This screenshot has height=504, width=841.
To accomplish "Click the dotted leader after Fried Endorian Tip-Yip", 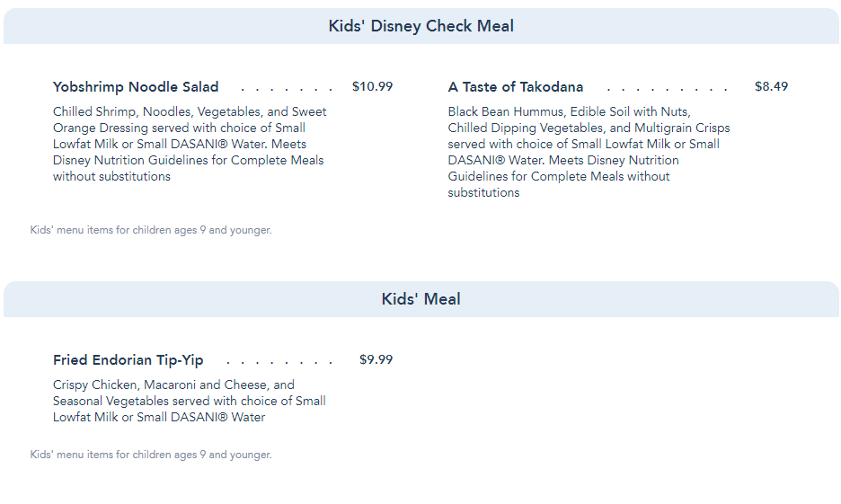I will click(279, 362).
